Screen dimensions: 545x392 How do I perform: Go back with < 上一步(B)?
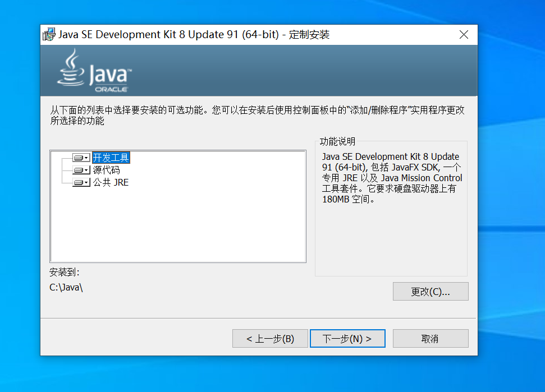[x=270, y=339]
